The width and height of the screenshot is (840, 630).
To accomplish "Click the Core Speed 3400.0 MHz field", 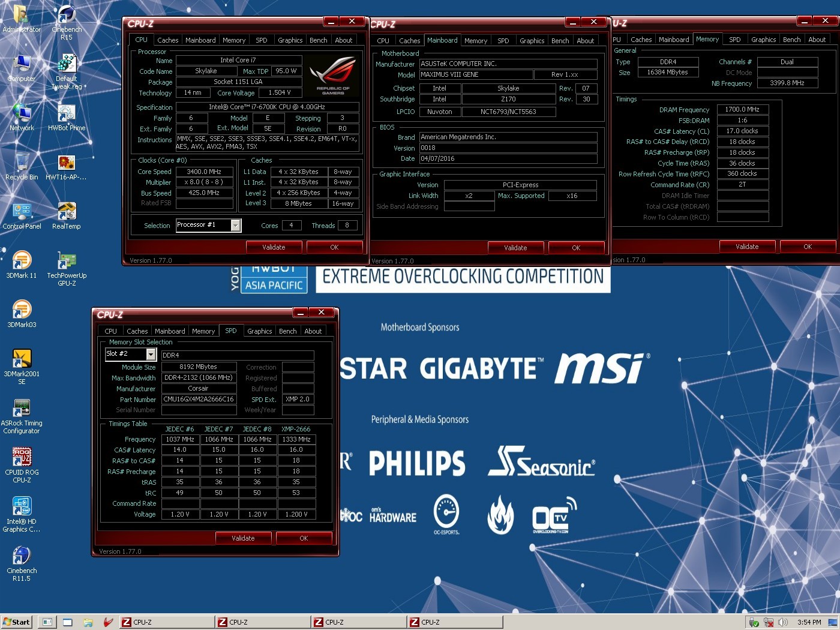I will click(204, 172).
